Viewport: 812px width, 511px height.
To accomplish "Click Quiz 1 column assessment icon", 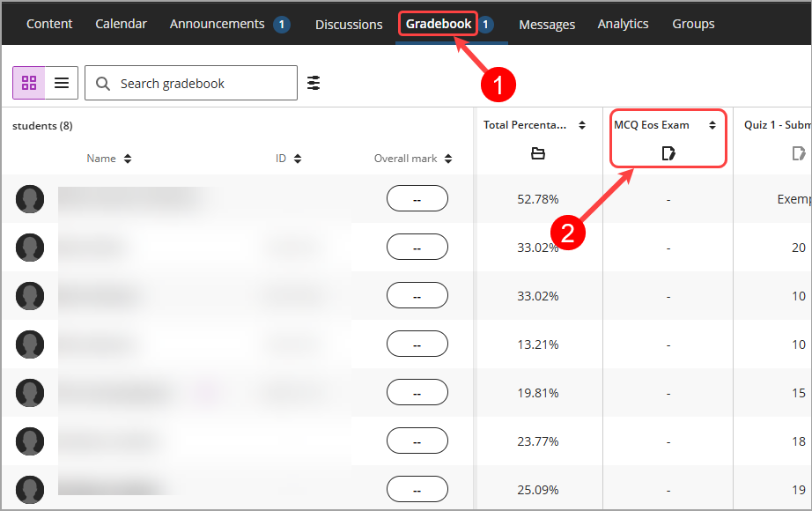I will coord(799,153).
